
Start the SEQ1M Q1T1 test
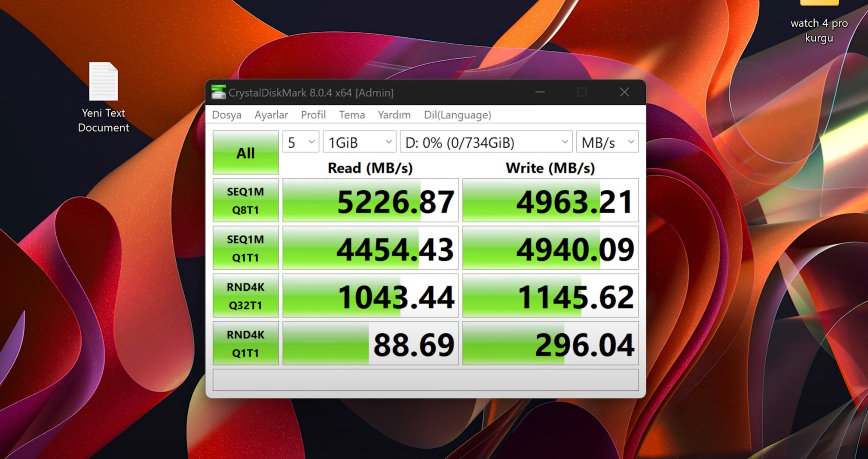coord(246,248)
